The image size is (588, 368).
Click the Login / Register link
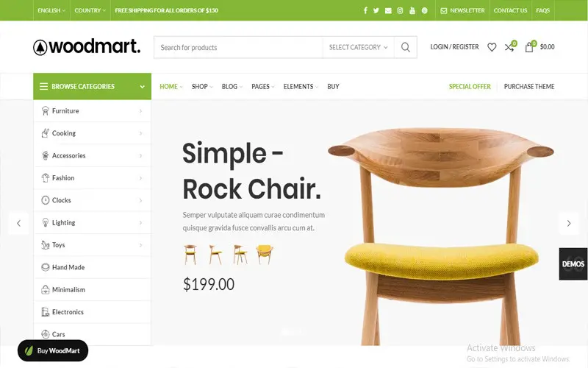(454, 47)
